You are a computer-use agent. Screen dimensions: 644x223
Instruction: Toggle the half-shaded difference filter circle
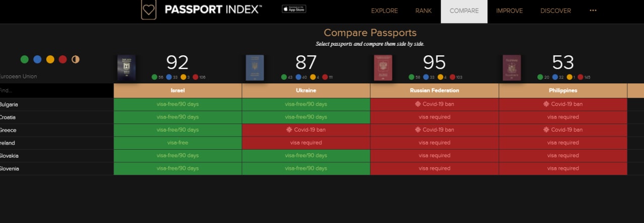tap(75, 59)
